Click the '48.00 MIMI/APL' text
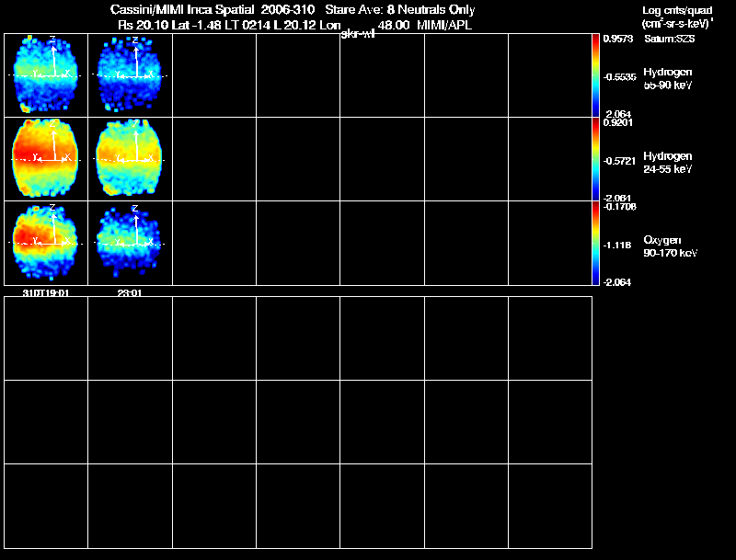The image size is (736, 560). click(x=424, y=25)
